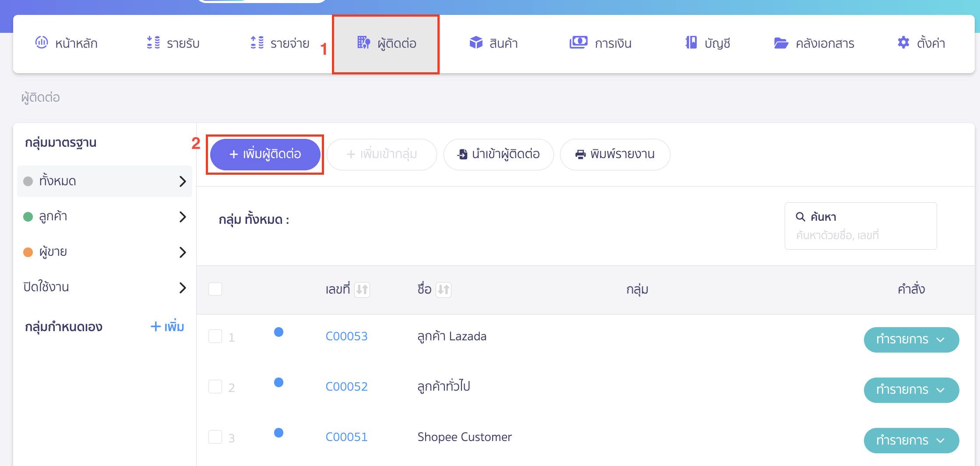This screenshot has height=466, width=980.
Task: Open contact record C00053
Action: (346, 336)
